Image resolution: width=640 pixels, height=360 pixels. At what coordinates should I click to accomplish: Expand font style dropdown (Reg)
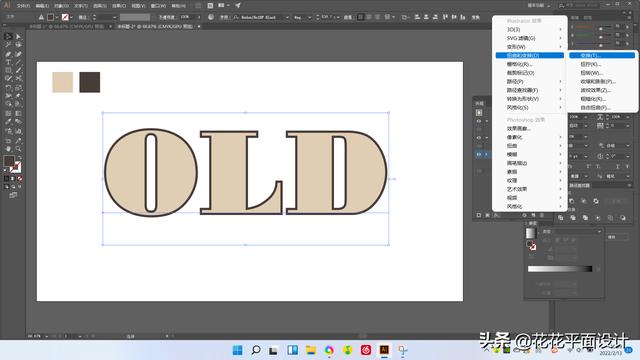point(309,17)
